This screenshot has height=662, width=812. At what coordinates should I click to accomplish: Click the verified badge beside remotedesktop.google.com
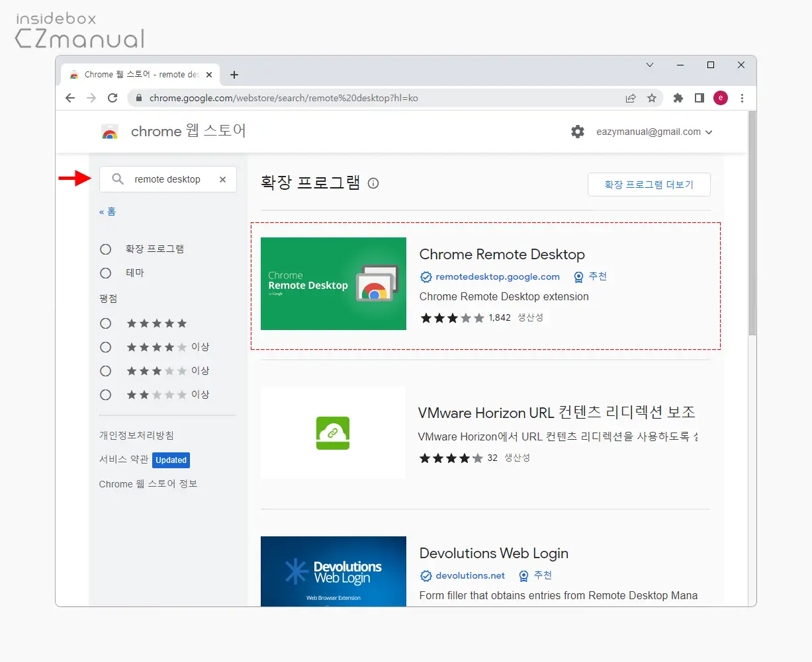(426, 277)
